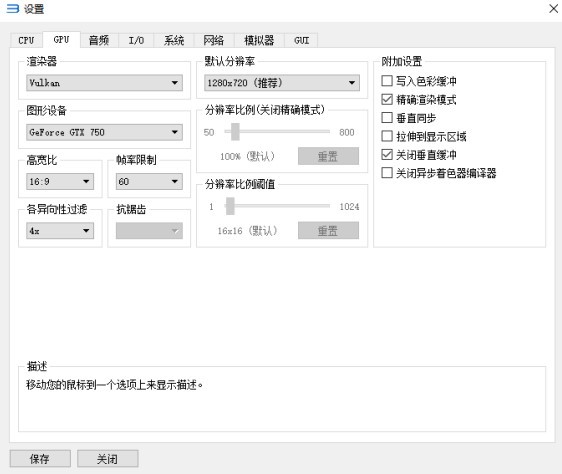The height and width of the screenshot is (474, 562).
Task: Close the 设置 window with the X button
Action: pos(553,8)
